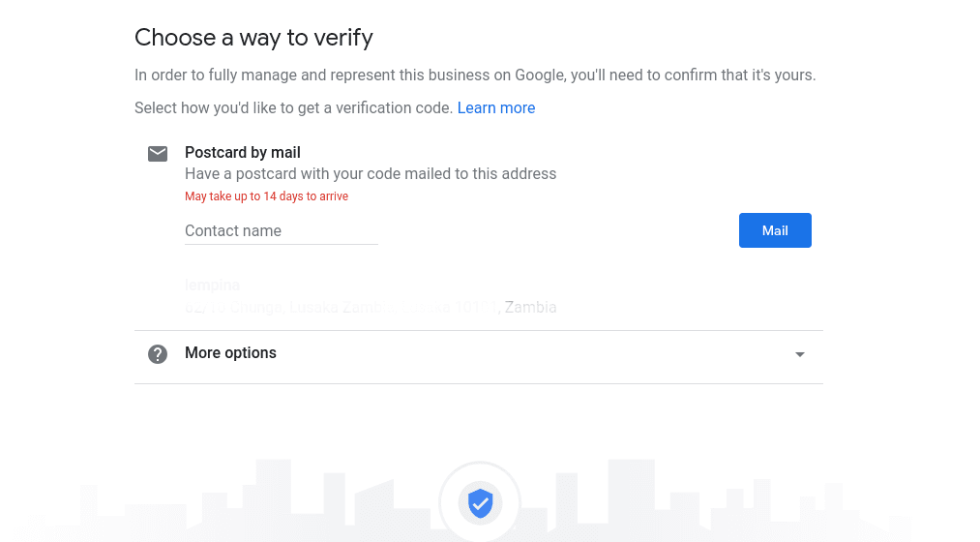Select the 'Postcard by mail' option title
Viewport: 980px width, 542px height.
coord(243,153)
